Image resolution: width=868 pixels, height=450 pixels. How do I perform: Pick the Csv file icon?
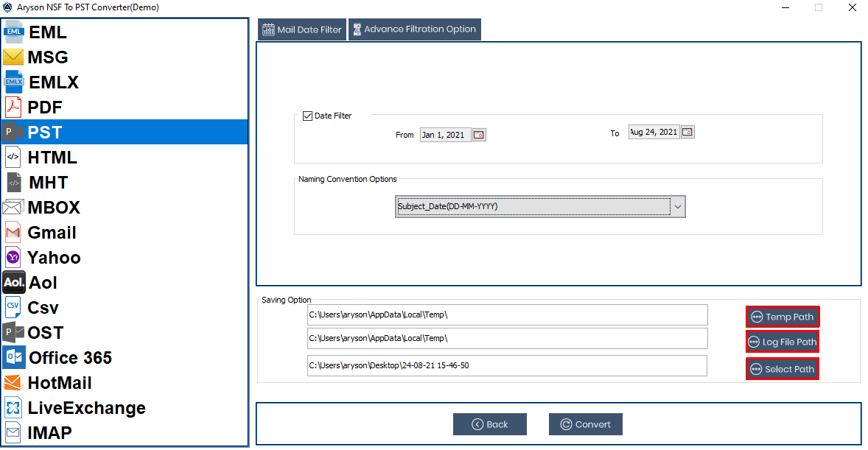pyautogui.click(x=13, y=307)
